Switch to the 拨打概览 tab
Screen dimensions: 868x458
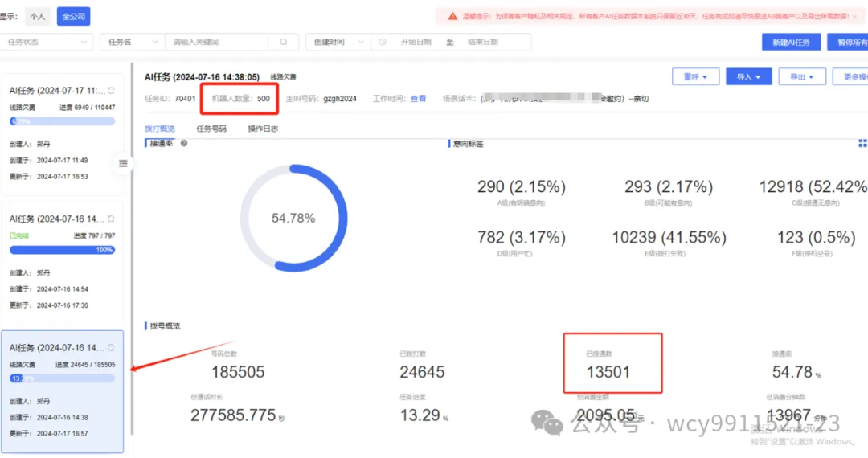[159, 129]
